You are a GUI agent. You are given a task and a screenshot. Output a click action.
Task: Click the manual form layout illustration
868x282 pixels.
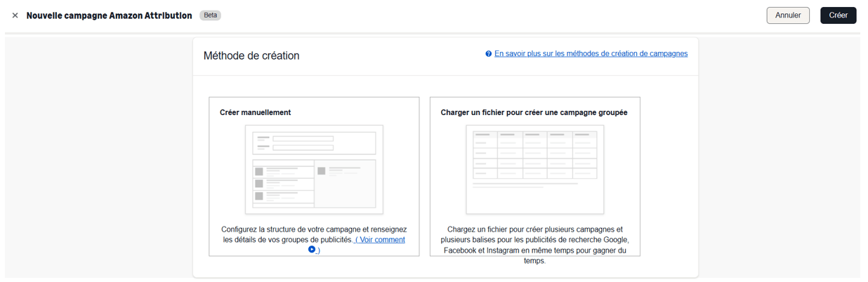pyautogui.click(x=314, y=169)
